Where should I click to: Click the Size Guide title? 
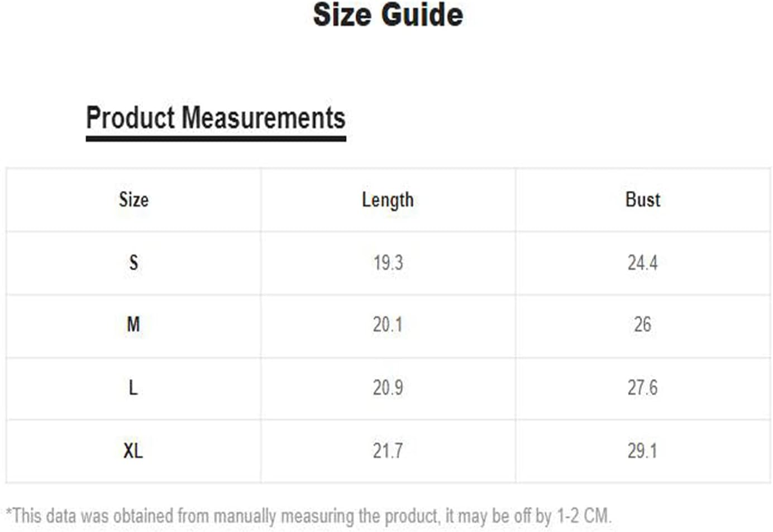click(x=388, y=15)
